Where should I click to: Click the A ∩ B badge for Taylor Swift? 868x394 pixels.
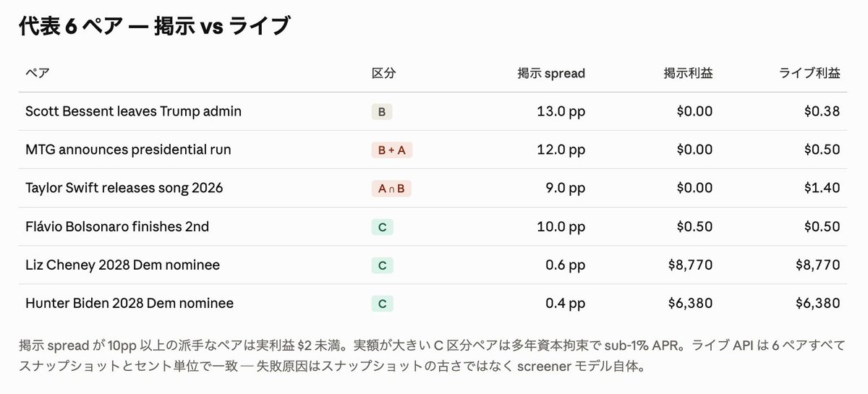pyautogui.click(x=391, y=189)
